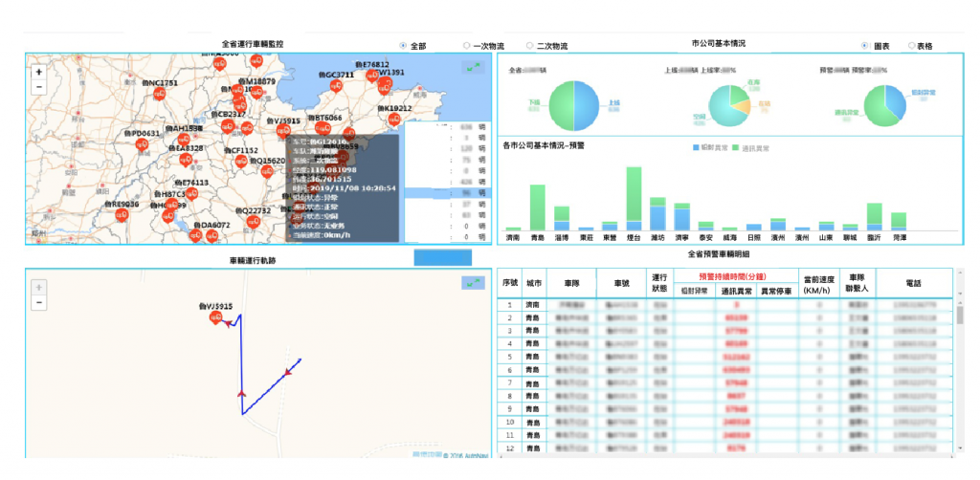Expand the vehicle track map to fullscreen

pyautogui.click(x=473, y=283)
